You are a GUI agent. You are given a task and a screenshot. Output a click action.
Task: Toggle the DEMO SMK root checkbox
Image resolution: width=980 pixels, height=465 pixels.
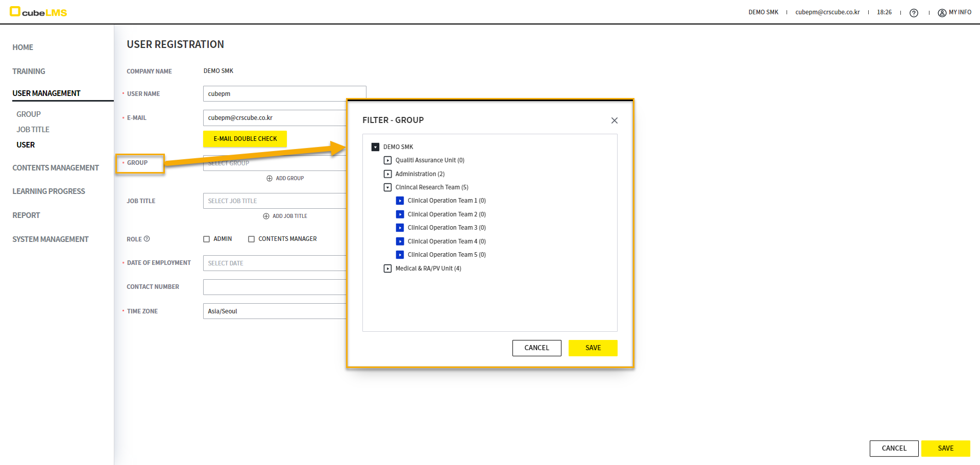(375, 147)
